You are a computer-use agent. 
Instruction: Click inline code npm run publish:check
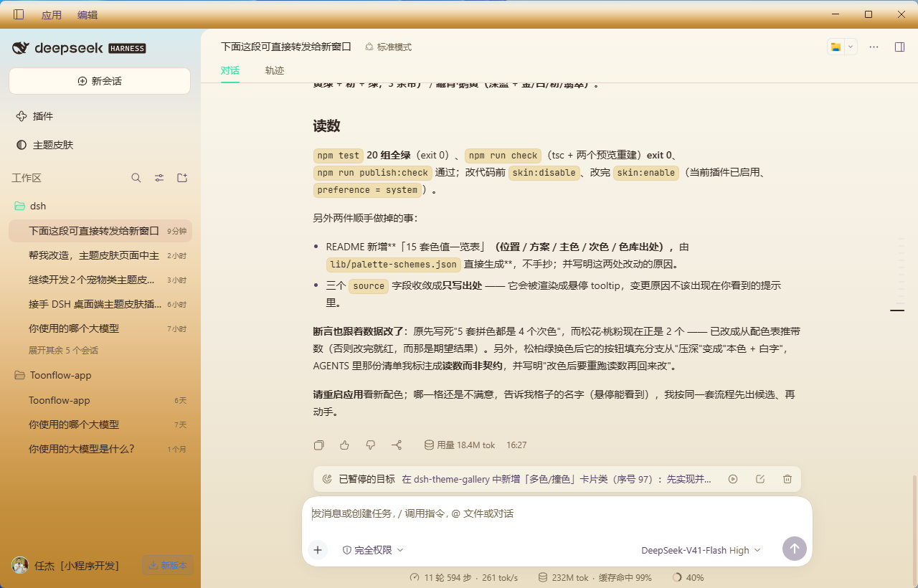tap(372, 173)
